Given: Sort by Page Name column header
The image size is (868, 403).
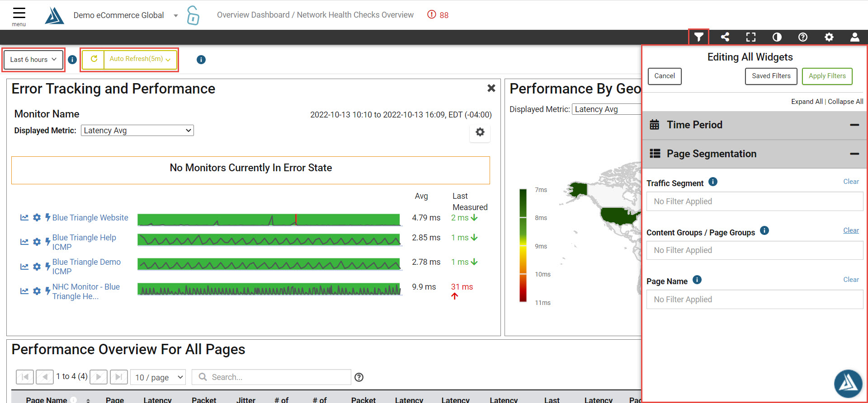Looking at the screenshot, I should coord(47,400).
